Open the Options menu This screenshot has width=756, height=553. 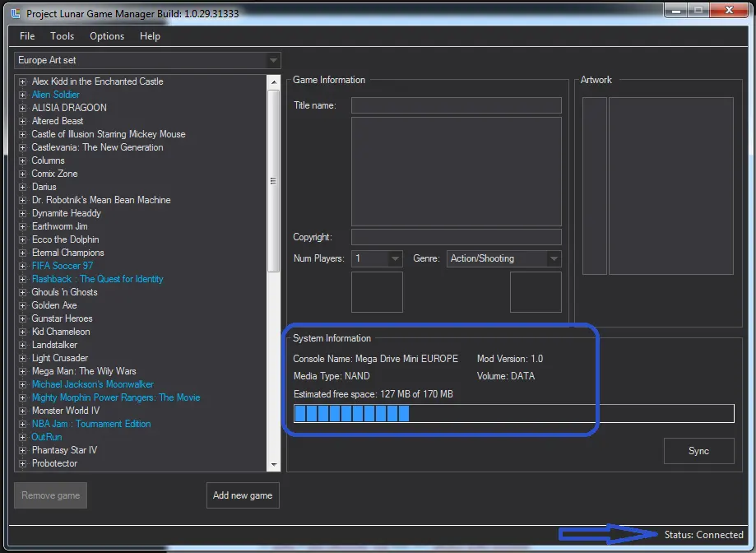pos(107,36)
